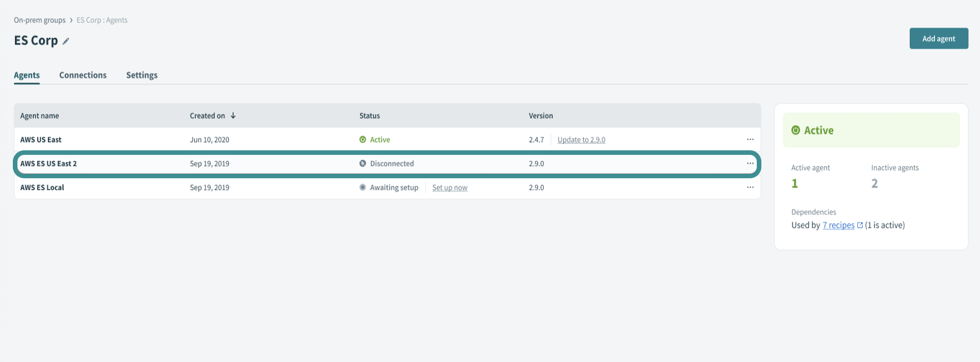
Task: Click the Agent name column header
Action: [39, 116]
